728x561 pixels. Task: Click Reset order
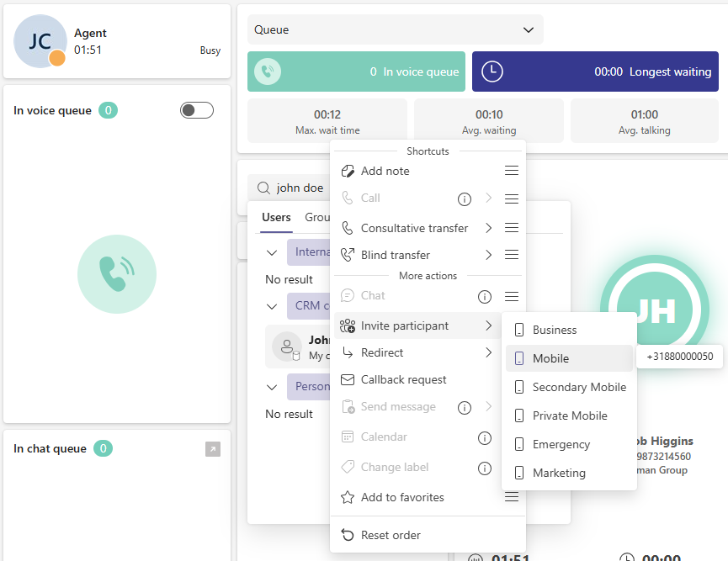(391, 535)
